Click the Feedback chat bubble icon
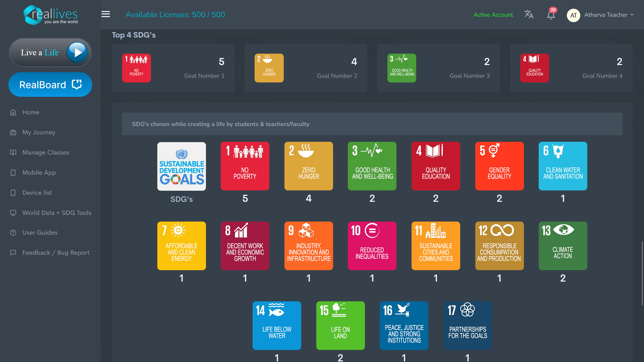This screenshot has width=644, height=362. click(x=13, y=253)
